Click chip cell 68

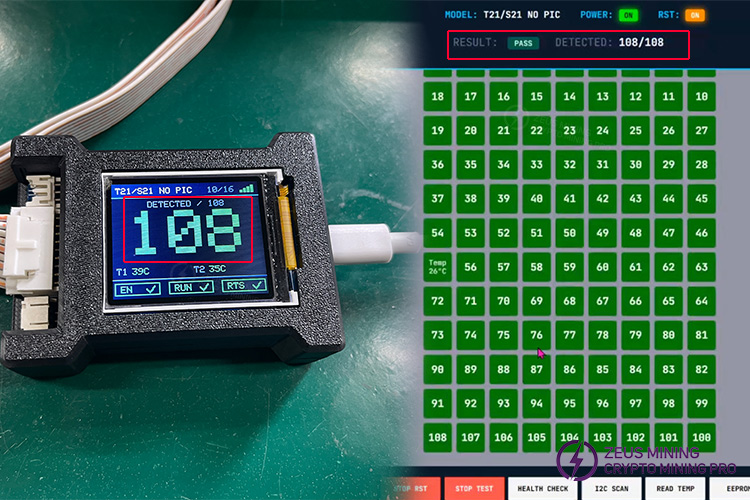569,301
